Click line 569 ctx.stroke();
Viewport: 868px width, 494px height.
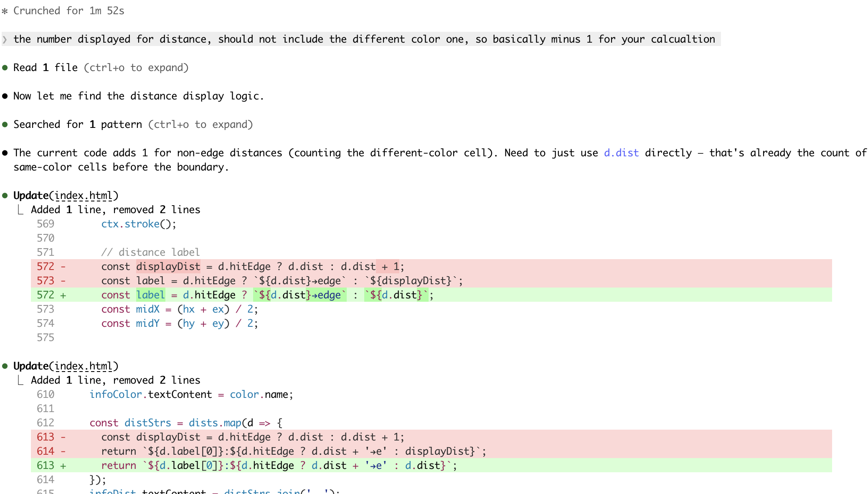click(x=139, y=224)
